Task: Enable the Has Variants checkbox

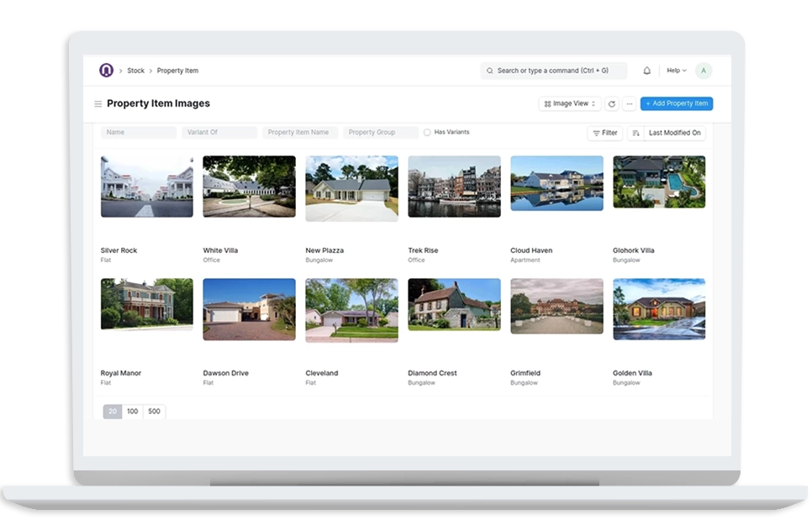Action: (427, 133)
